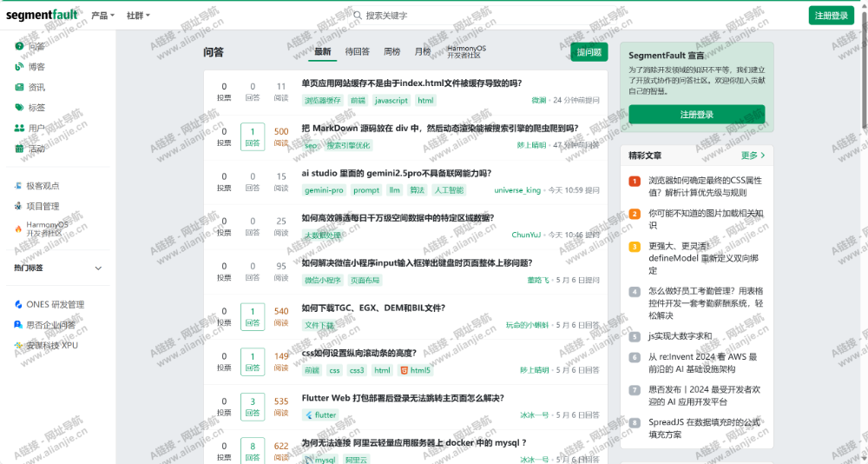The width and height of the screenshot is (868, 464).
Task: Switch to the 待回答 tab
Action: click(358, 51)
